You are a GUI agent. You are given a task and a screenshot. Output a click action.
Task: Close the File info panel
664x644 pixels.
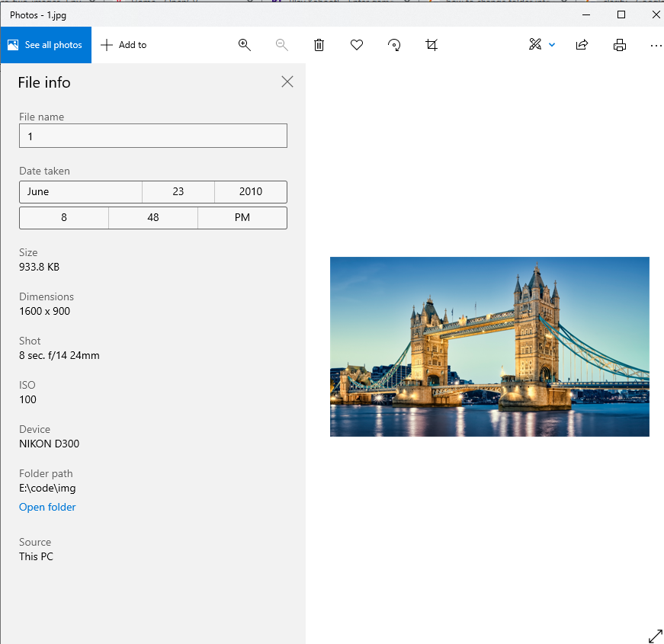287,82
